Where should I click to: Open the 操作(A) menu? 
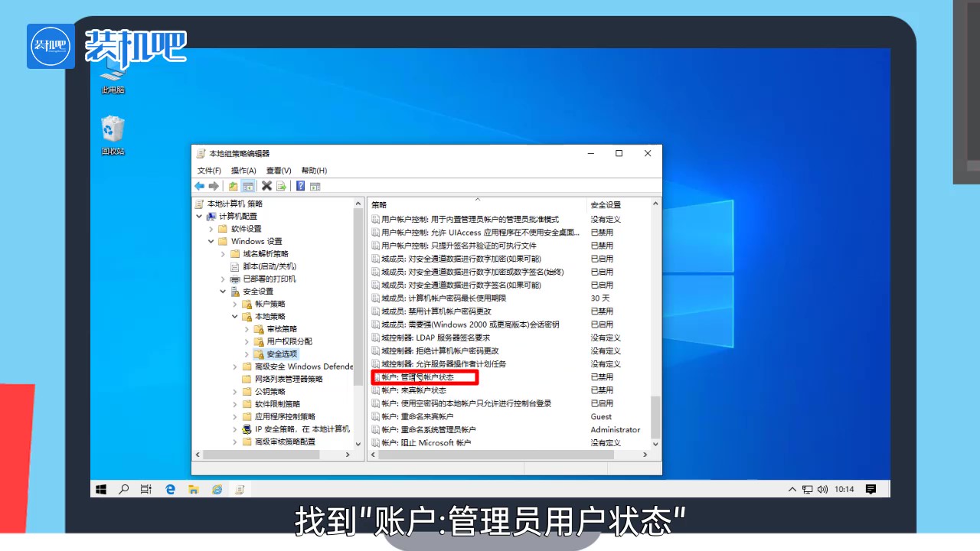pyautogui.click(x=243, y=170)
